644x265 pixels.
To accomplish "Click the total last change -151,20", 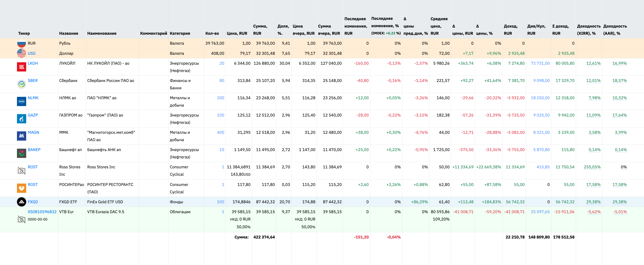I will [x=361, y=237].
